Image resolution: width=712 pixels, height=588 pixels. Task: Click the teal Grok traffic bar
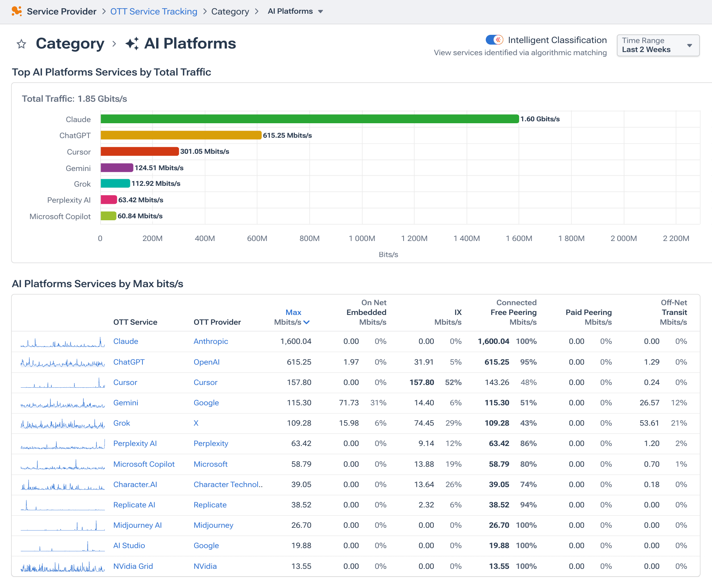tap(115, 183)
